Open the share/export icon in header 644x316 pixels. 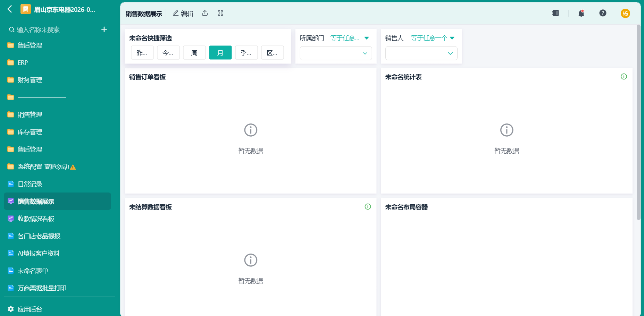pos(205,13)
